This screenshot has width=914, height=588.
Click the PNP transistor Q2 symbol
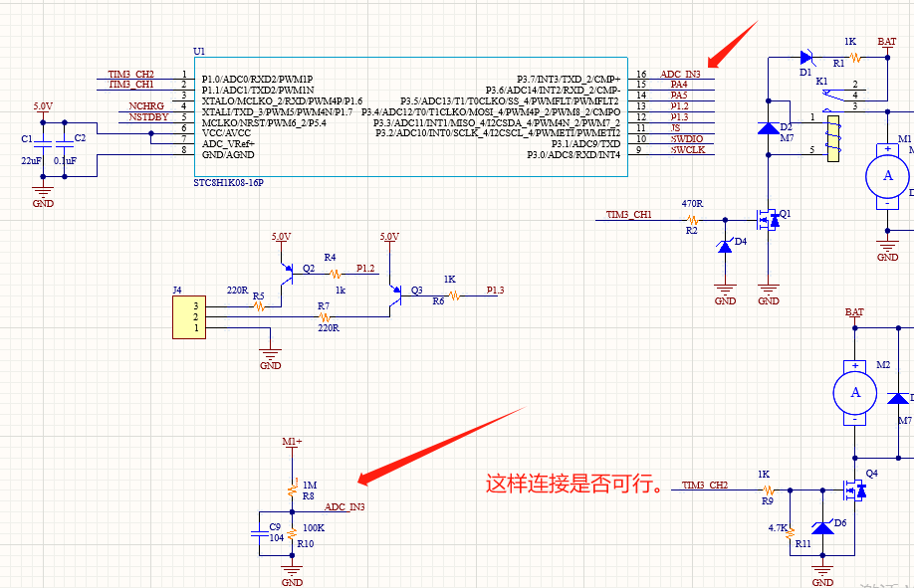[287, 273]
